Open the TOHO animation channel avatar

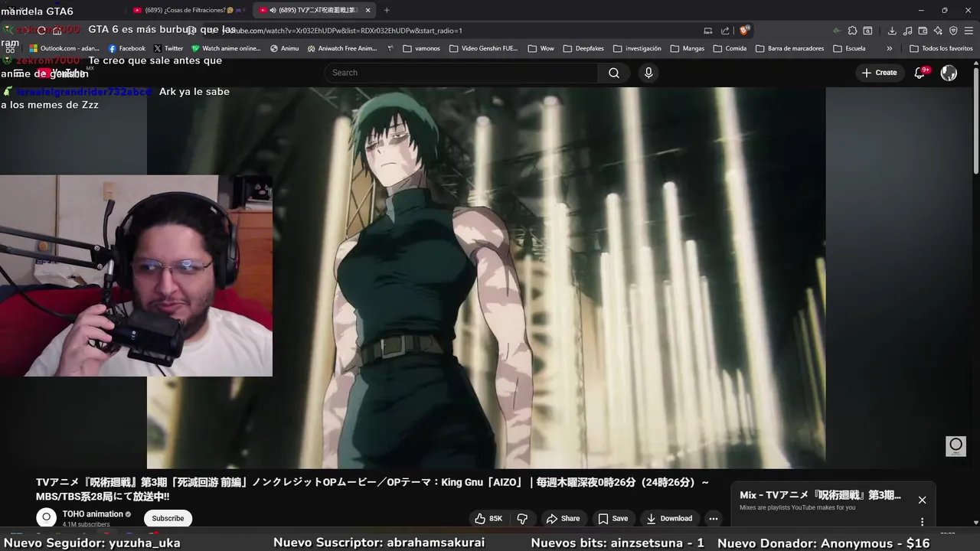46,517
